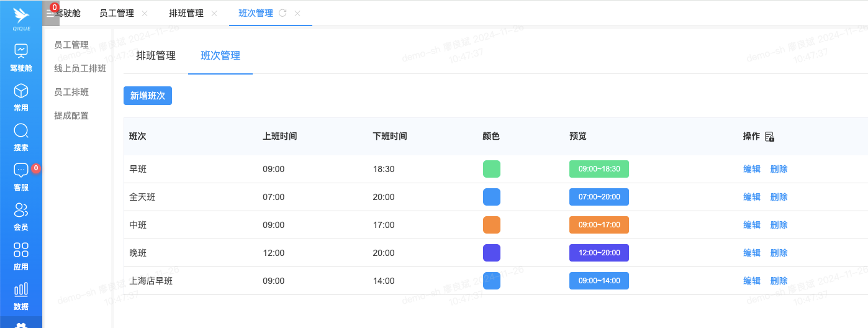
Task: Toggle the hamburger menu collapse button
Action: coord(51,13)
